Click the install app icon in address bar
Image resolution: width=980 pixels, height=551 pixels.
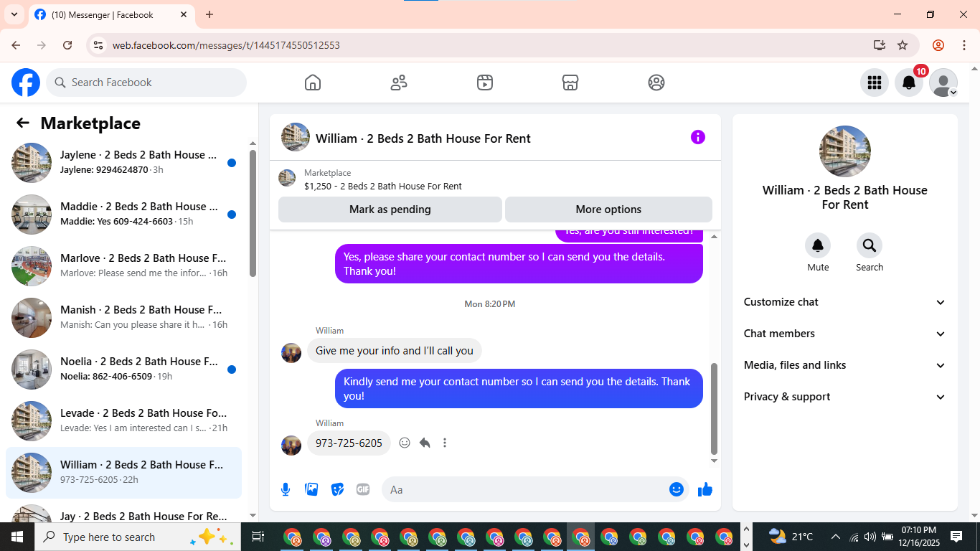[x=880, y=45]
